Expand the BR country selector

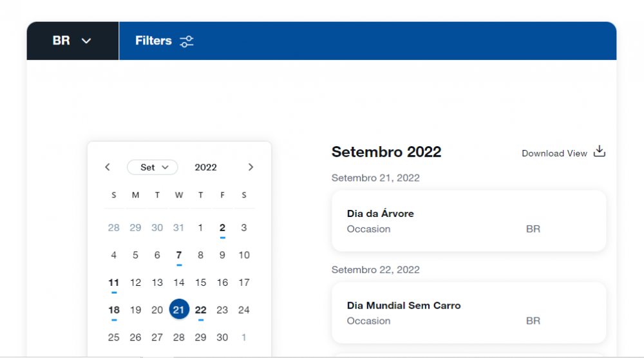pyautogui.click(x=72, y=41)
